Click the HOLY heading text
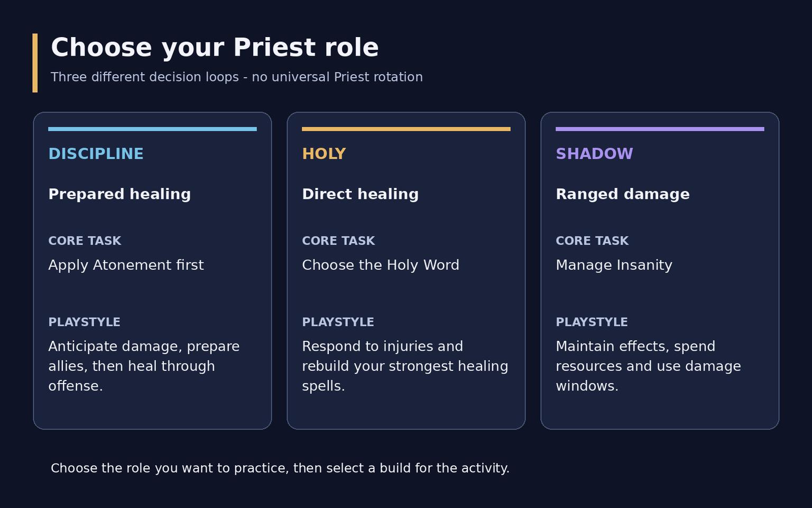 (324, 154)
